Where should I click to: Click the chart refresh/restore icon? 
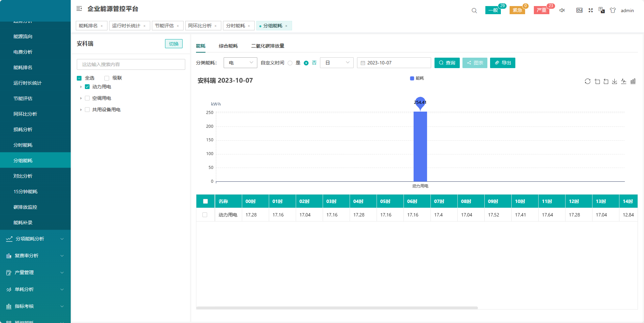(588, 81)
